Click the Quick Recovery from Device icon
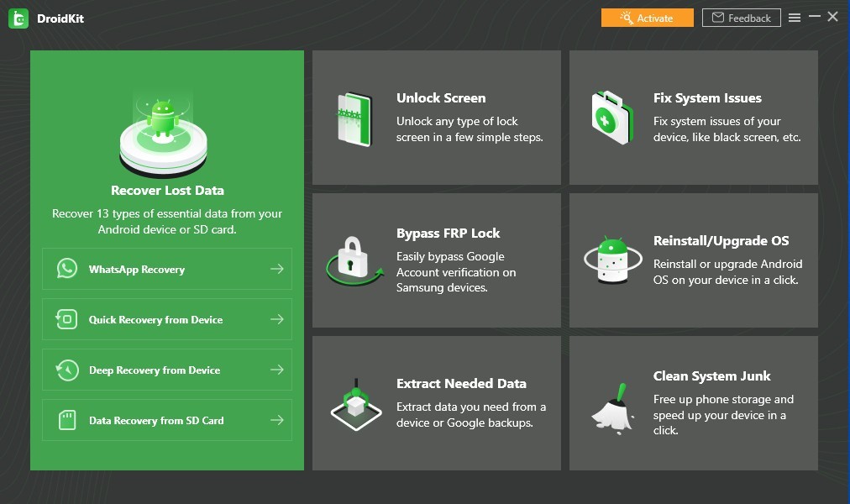This screenshot has width=850, height=504. pyautogui.click(x=67, y=319)
